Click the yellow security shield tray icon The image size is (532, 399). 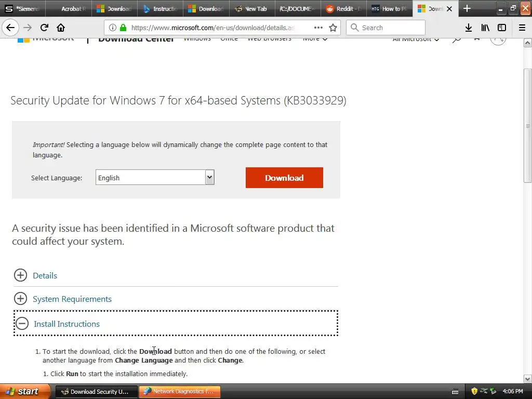[474, 392]
